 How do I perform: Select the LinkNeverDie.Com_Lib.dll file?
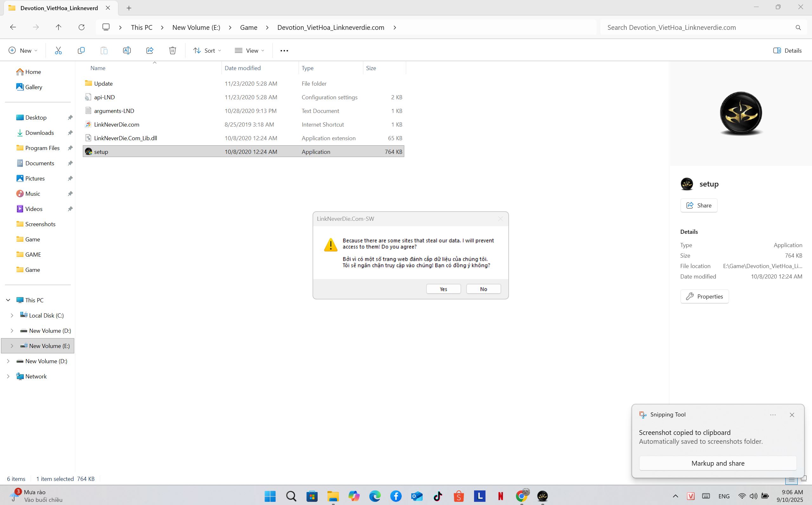(125, 138)
